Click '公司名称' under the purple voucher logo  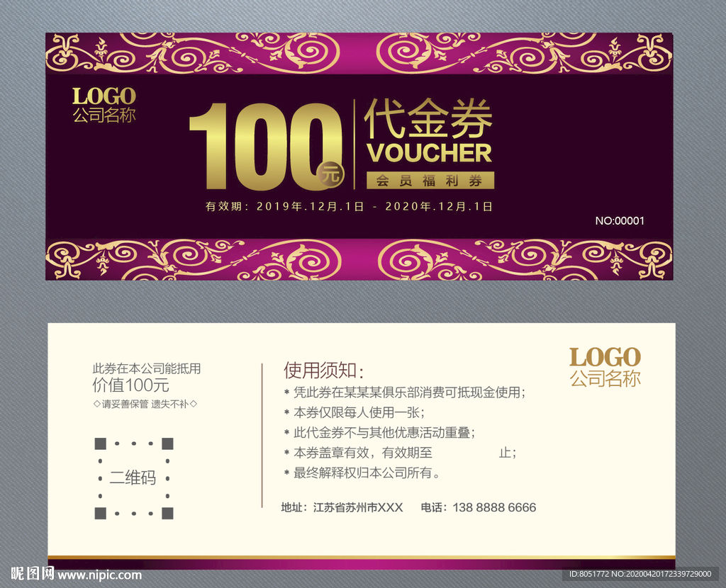pos(104,115)
